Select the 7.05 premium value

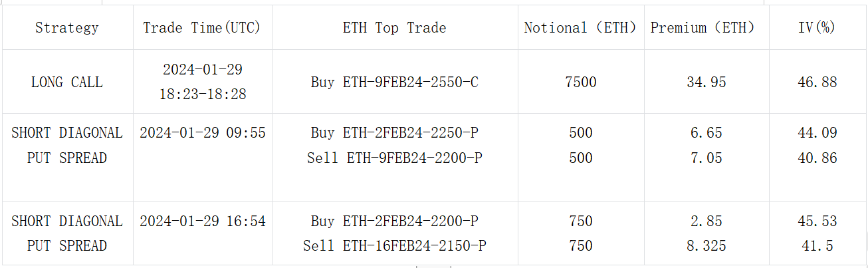coord(706,158)
